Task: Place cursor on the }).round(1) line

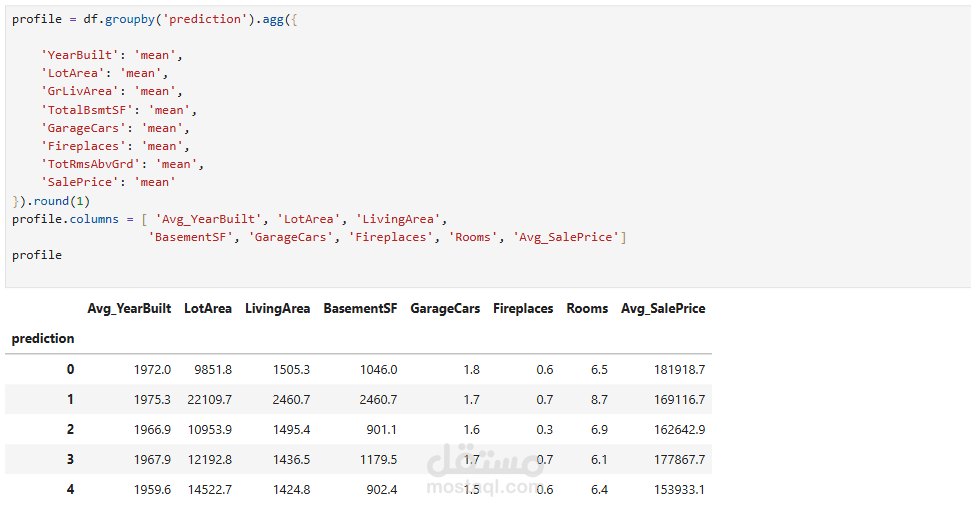Action: 50,200
